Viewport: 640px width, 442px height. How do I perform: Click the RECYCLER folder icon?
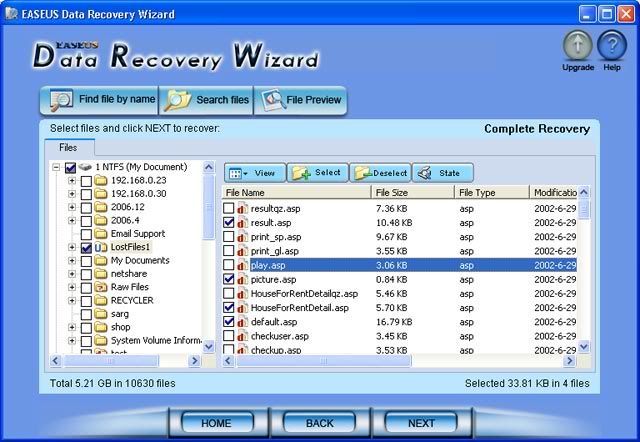[100, 301]
